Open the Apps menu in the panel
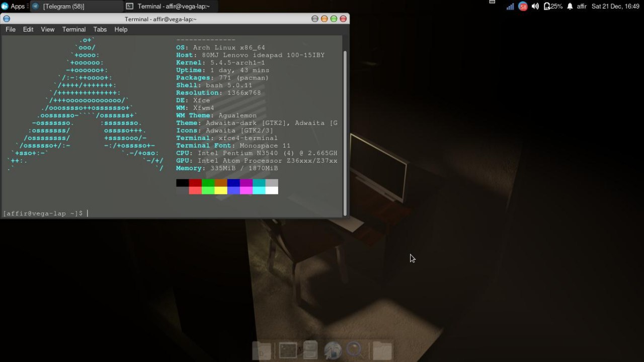This screenshot has height=362, width=644. coord(14,6)
